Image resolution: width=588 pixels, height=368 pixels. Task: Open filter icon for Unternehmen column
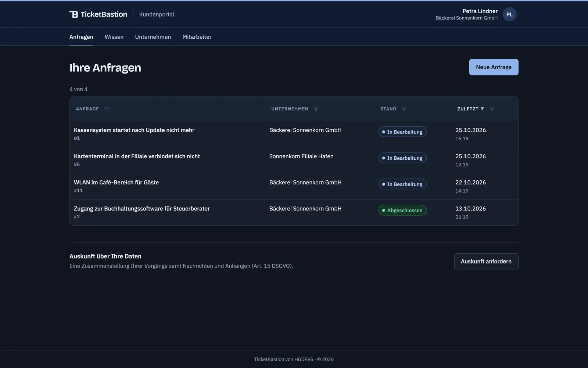[x=316, y=109]
